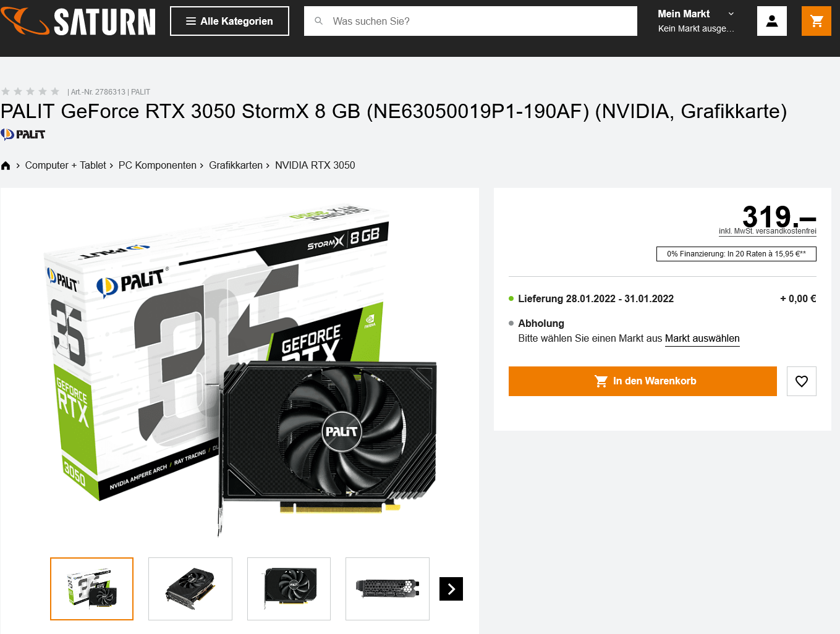Open the user account icon
This screenshot has width=840, height=634.
[x=771, y=21]
